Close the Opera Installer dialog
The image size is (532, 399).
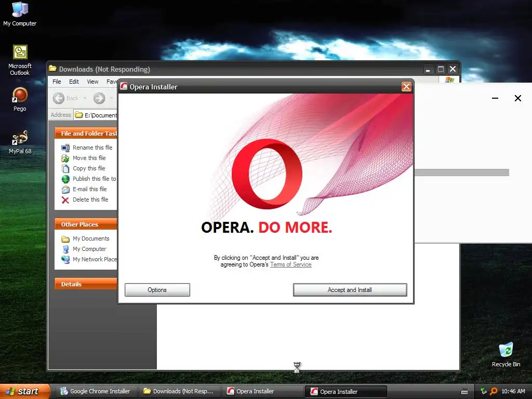point(406,87)
